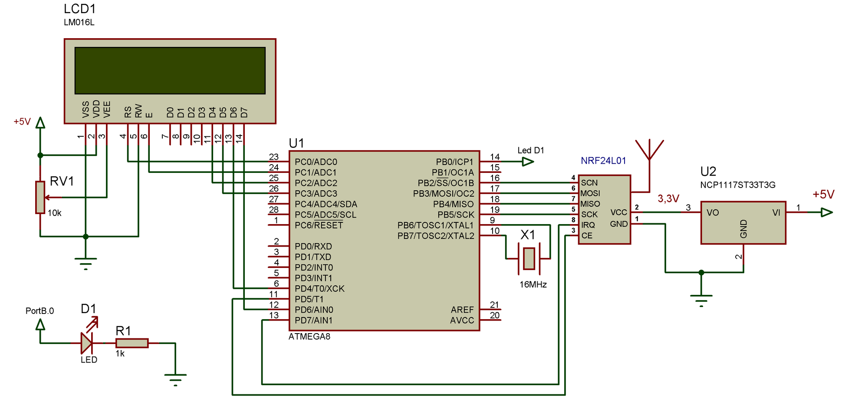Click the PB5/SCK pin label
This screenshot has width=868, height=413.
(x=456, y=215)
